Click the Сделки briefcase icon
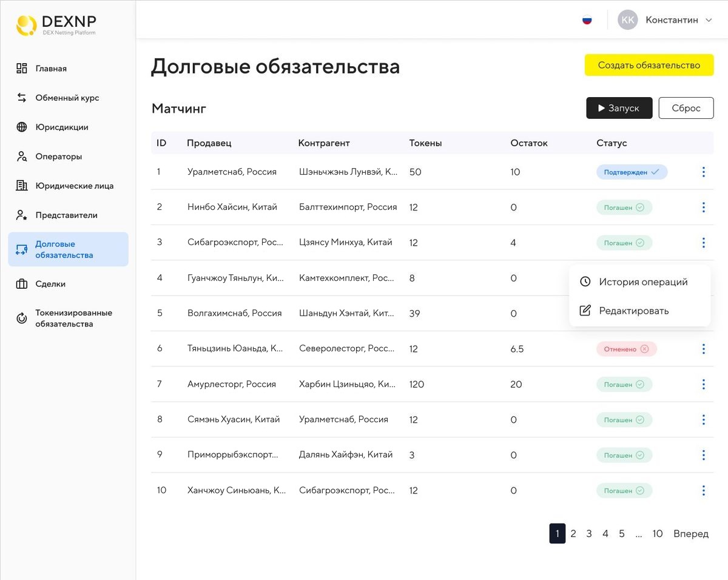Image resolution: width=728 pixels, height=580 pixels. [x=22, y=284]
